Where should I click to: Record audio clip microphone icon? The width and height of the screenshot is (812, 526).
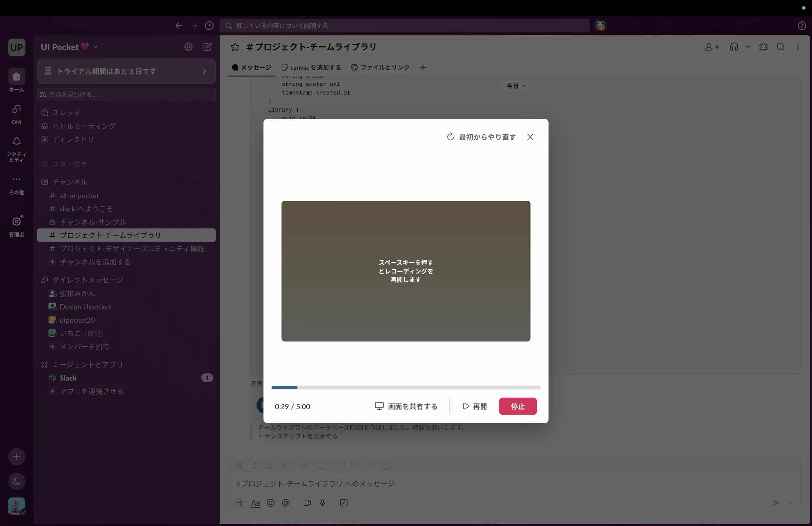click(322, 503)
